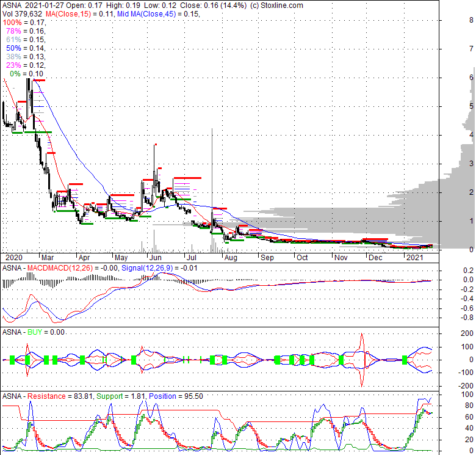This screenshot has width=476, height=455.
Task: Click the Nov label on time axis
Action: click(x=341, y=258)
